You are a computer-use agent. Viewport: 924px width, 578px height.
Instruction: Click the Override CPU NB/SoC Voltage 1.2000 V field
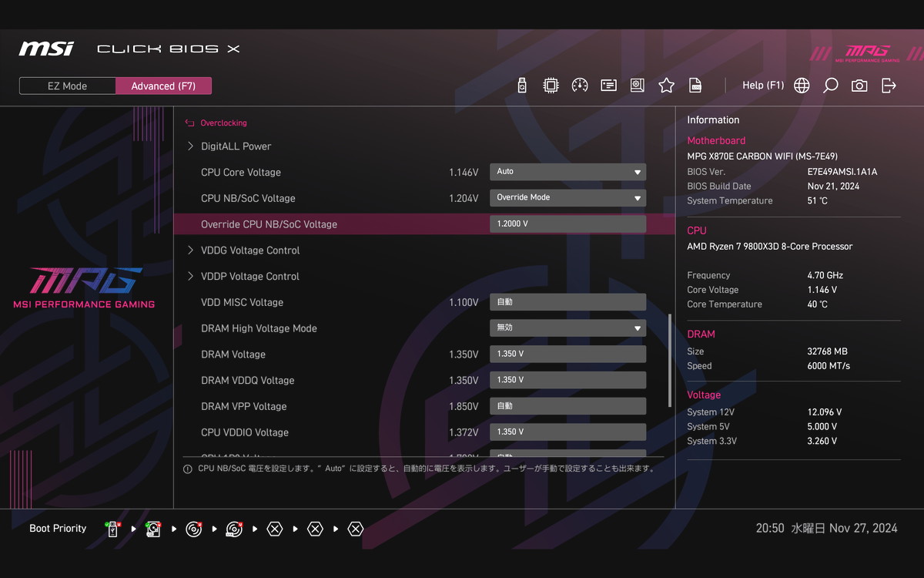tap(567, 224)
